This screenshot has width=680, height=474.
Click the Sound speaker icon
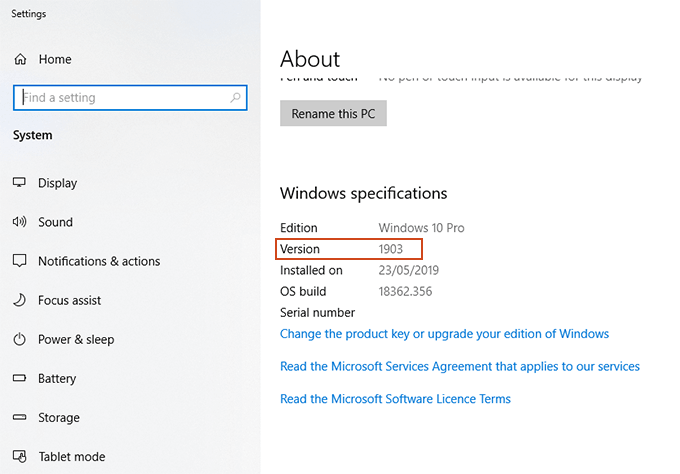coord(19,222)
